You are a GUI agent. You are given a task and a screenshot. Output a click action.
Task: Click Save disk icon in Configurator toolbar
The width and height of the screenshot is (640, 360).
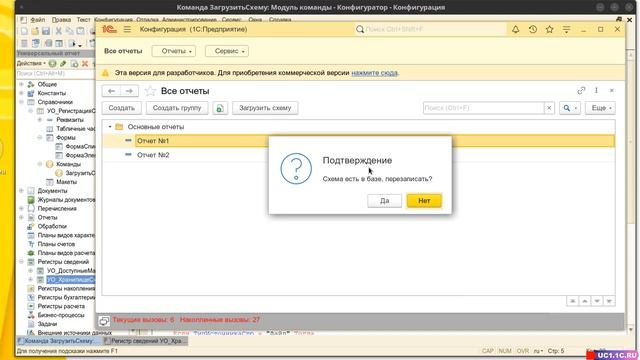pos(46,31)
